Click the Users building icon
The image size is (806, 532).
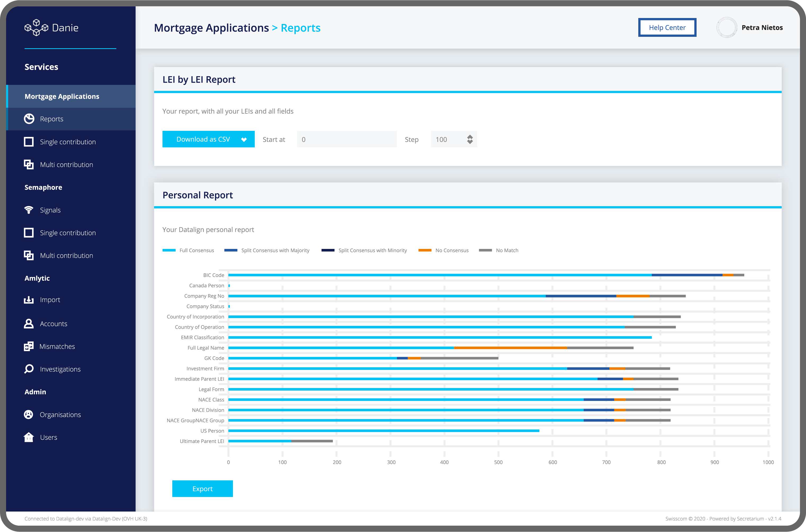click(x=29, y=437)
